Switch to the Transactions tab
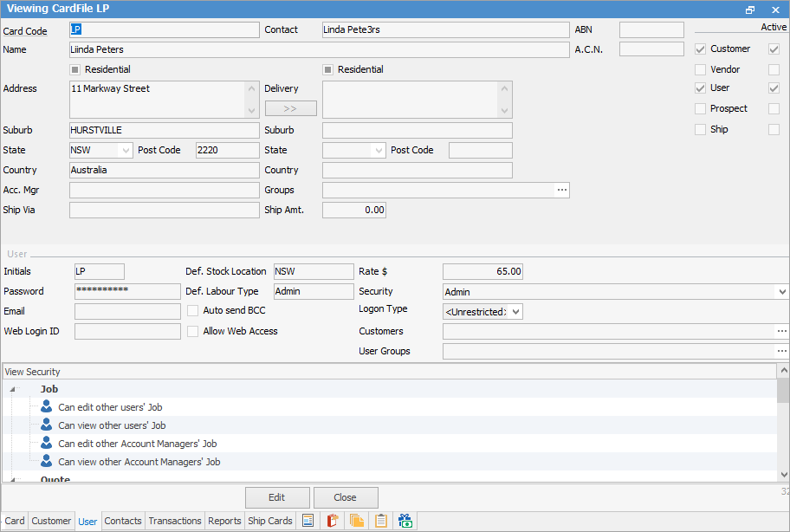Screen dimensions: 790x532 pos(175,521)
